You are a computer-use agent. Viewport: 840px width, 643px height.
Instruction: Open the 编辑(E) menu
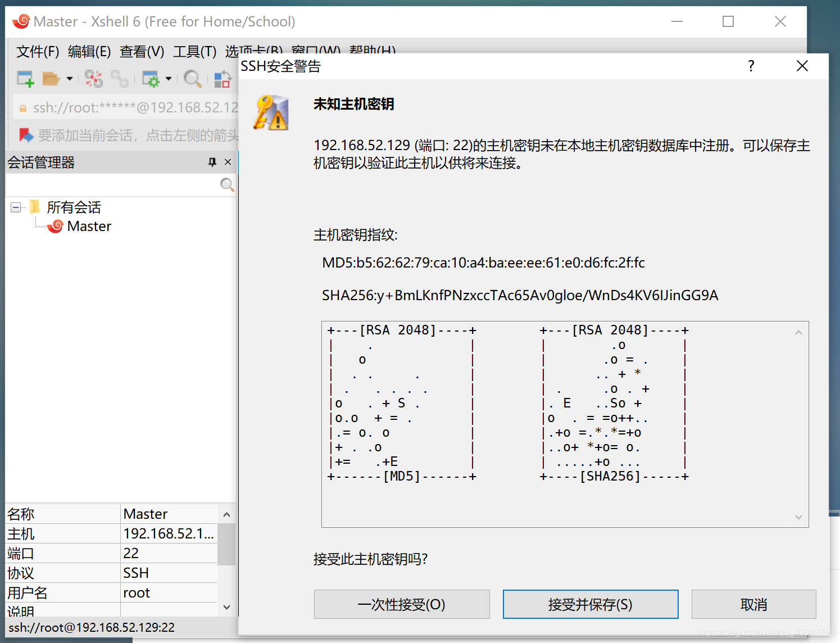pyautogui.click(x=89, y=52)
